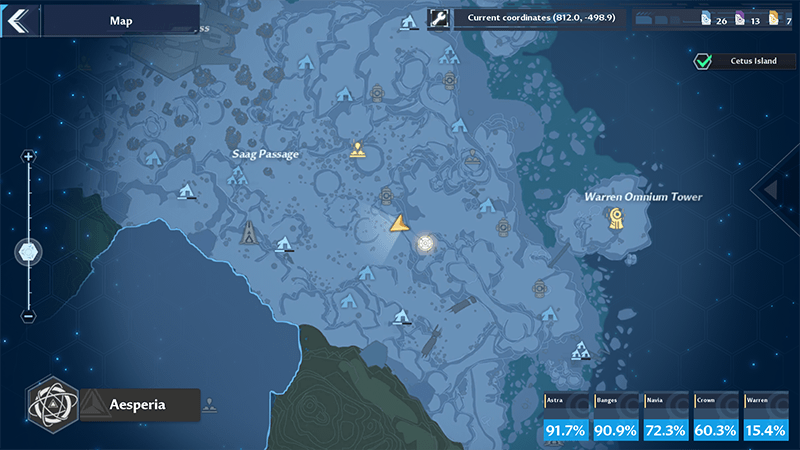
Task: Open the Aesperia region selector
Action: 138,405
